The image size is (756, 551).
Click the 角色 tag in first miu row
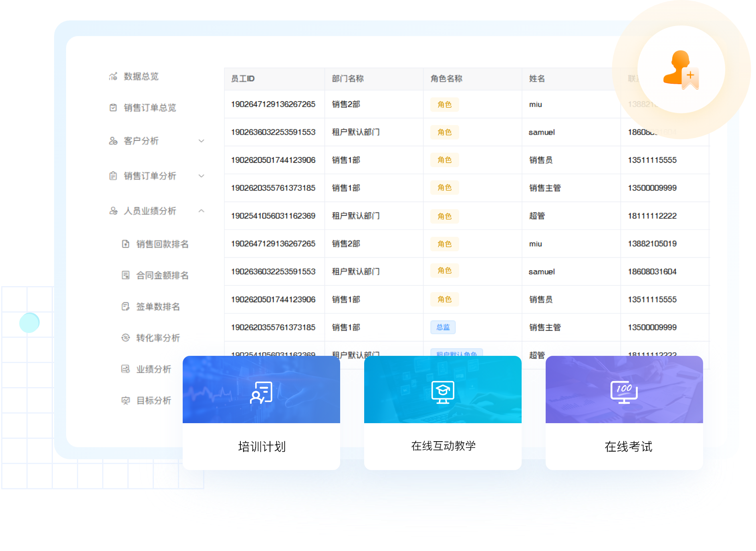tap(444, 104)
